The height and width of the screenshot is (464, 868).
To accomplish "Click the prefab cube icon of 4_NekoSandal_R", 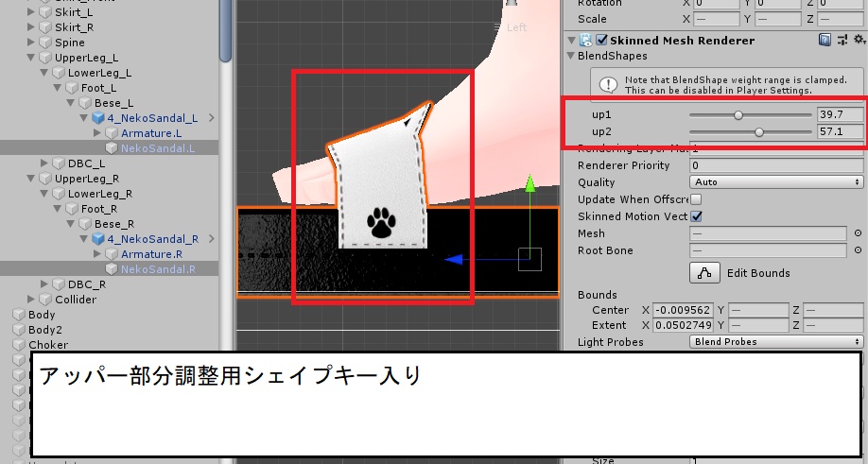I will click(98, 239).
